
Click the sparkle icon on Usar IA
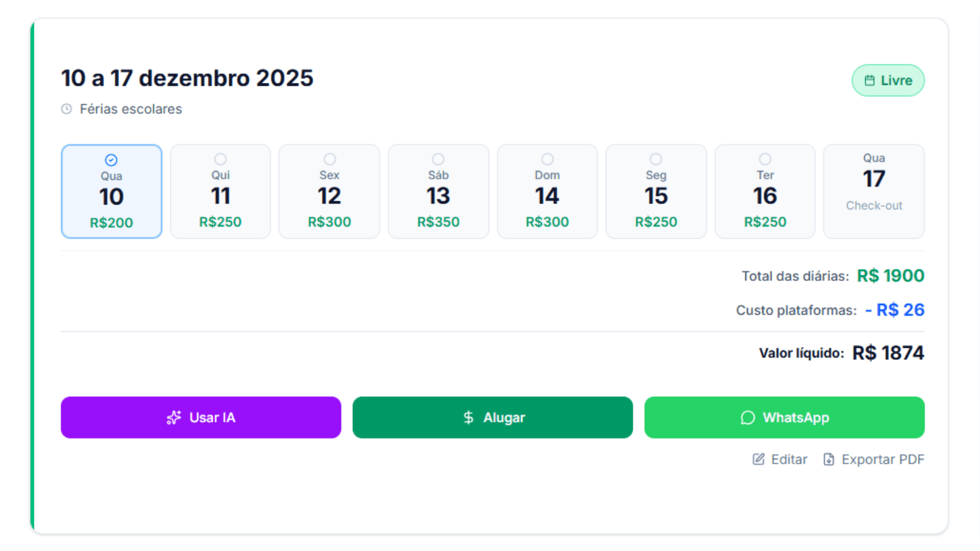174,418
